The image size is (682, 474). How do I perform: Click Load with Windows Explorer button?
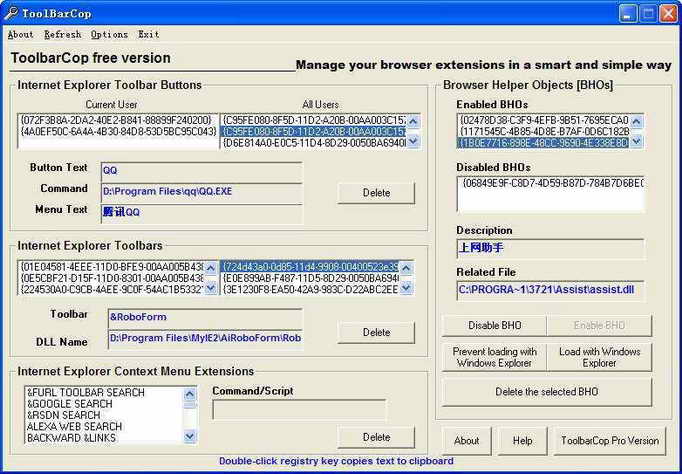[599, 357]
